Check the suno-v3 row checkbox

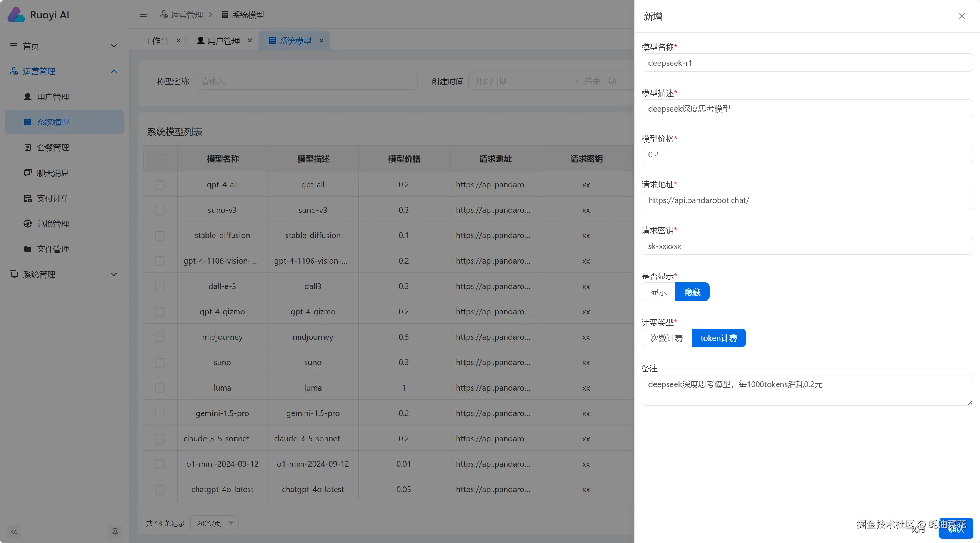160,210
